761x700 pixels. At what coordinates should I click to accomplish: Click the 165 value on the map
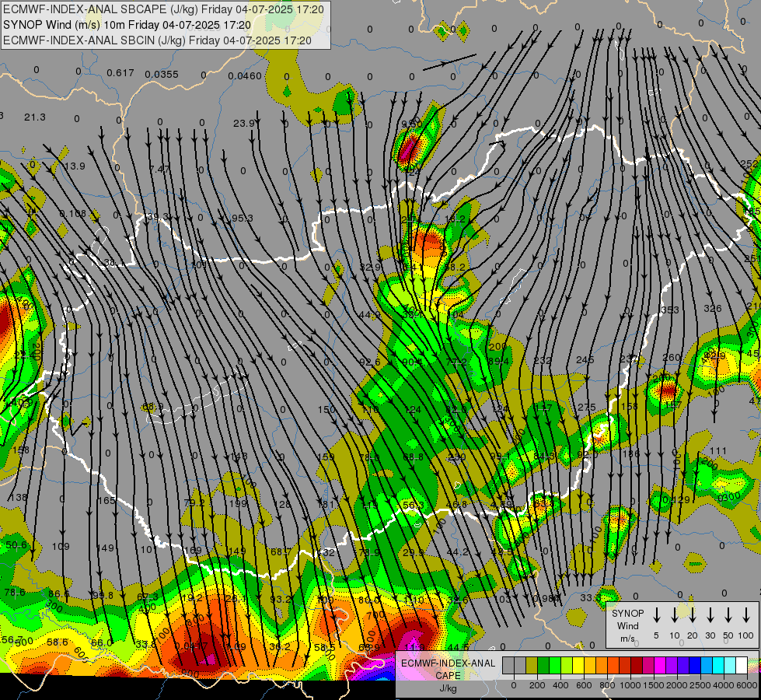(106, 500)
